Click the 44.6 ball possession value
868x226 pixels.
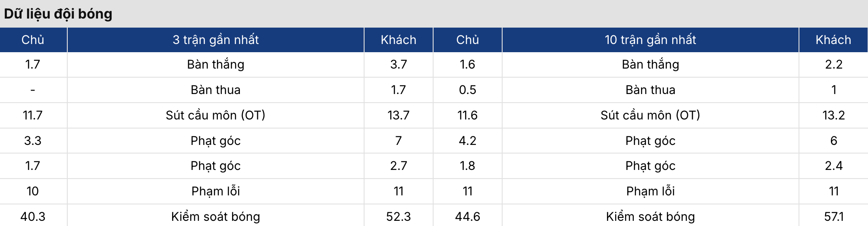pos(468,217)
